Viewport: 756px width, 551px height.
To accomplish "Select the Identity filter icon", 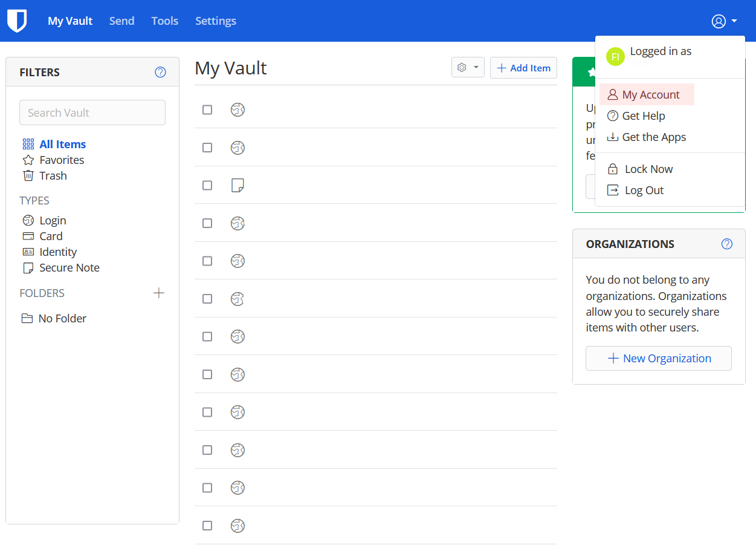I will pos(28,252).
